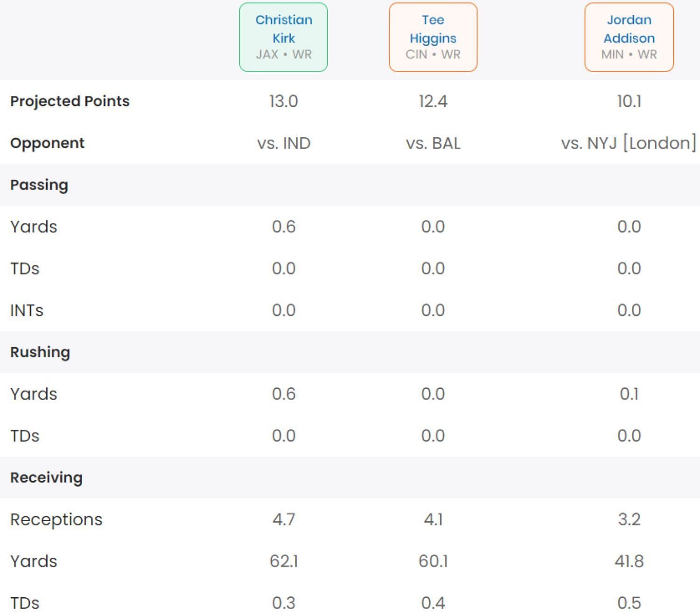Select the "vs. BAL" opponent cell
Image resolution: width=700 pixels, height=616 pixels.
click(x=433, y=143)
